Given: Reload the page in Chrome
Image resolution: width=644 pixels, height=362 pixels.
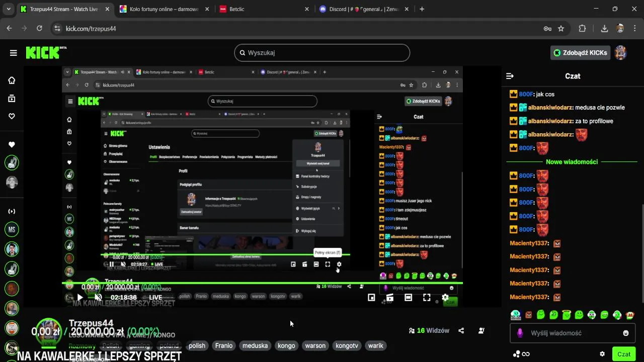Looking at the screenshot, I should click(x=39, y=29).
